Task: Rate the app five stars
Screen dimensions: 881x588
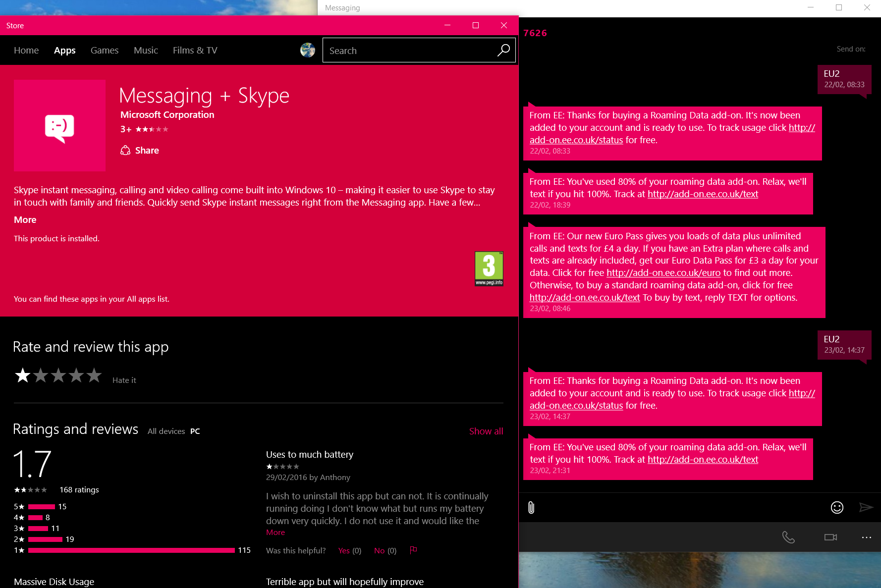Action: tap(94, 375)
